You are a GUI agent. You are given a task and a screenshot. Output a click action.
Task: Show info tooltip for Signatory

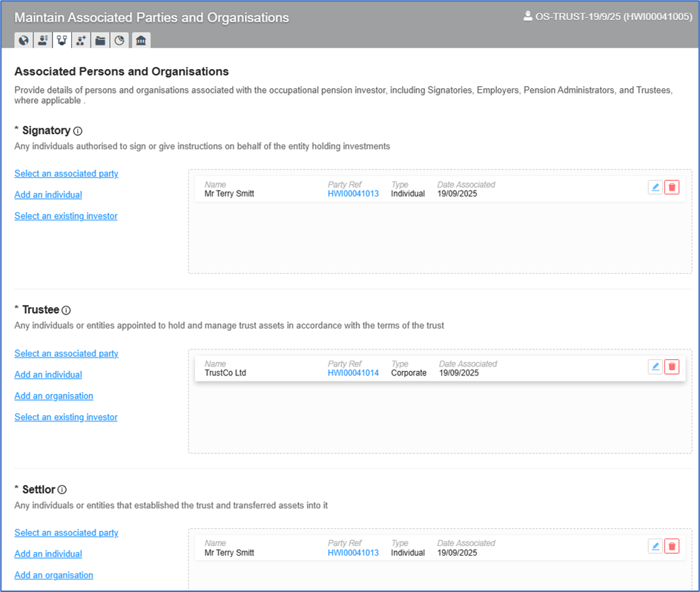pos(78,131)
